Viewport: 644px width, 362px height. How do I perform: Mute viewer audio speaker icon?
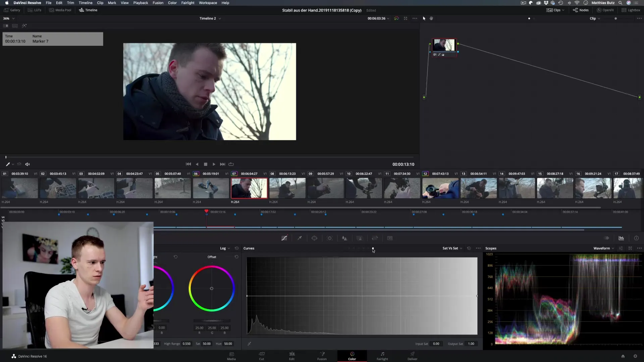click(x=28, y=164)
